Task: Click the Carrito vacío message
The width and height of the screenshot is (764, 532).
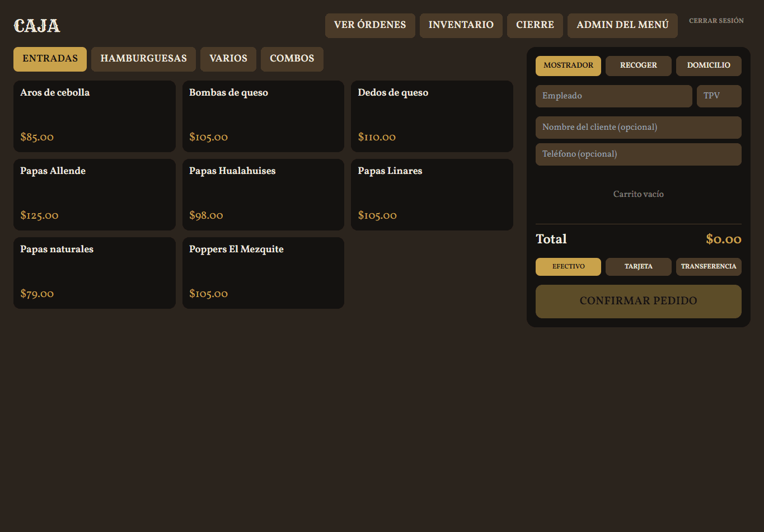Action: pos(639,194)
